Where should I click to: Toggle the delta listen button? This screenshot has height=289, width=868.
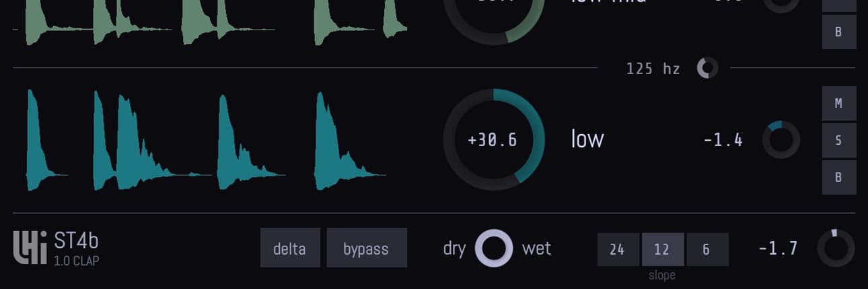coord(290,248)
